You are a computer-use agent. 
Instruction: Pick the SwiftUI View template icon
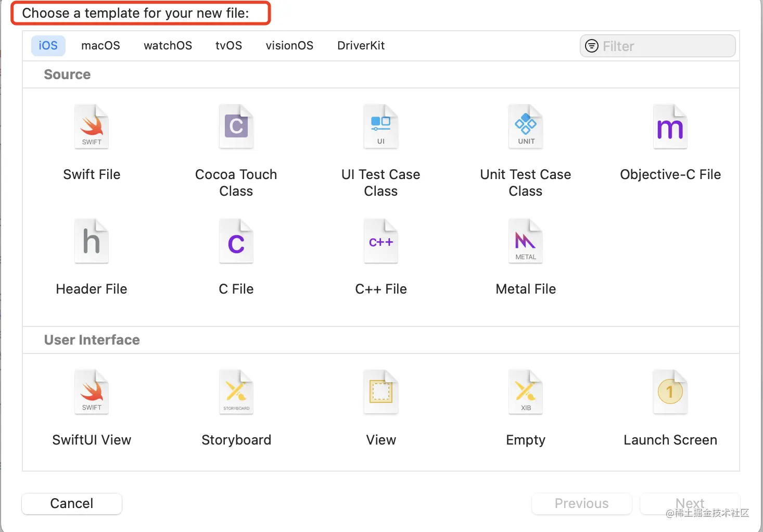pyautogui.click(x=92, y=392)
